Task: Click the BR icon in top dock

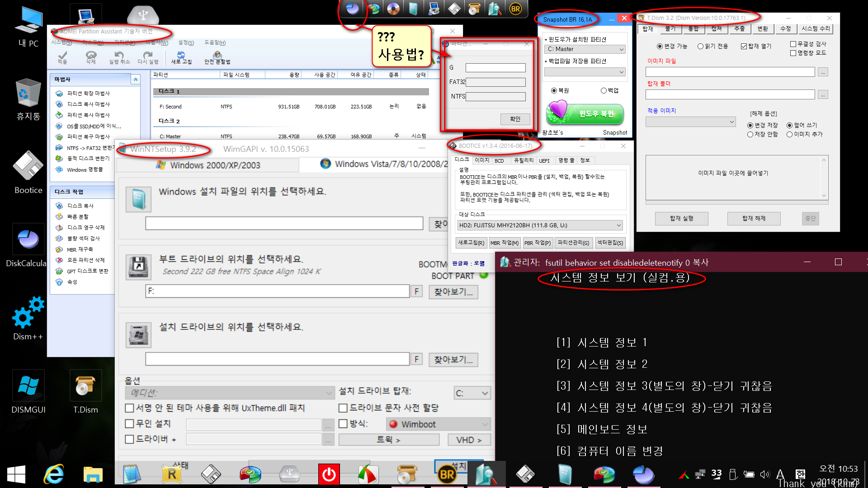Action: [x=515, y=9]
